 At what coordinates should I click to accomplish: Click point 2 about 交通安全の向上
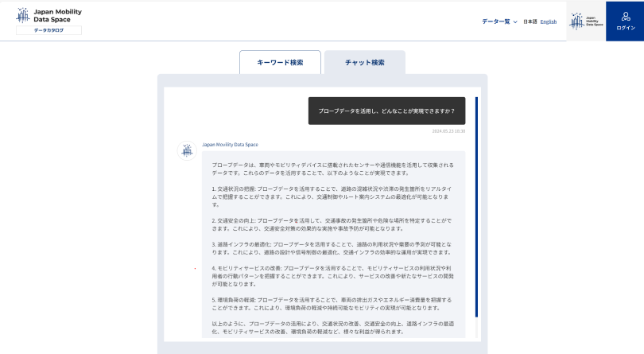coord(332,224)
